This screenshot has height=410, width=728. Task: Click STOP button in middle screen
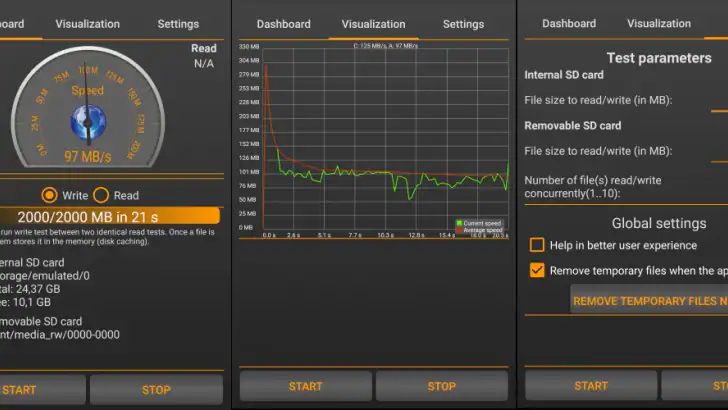442,386
